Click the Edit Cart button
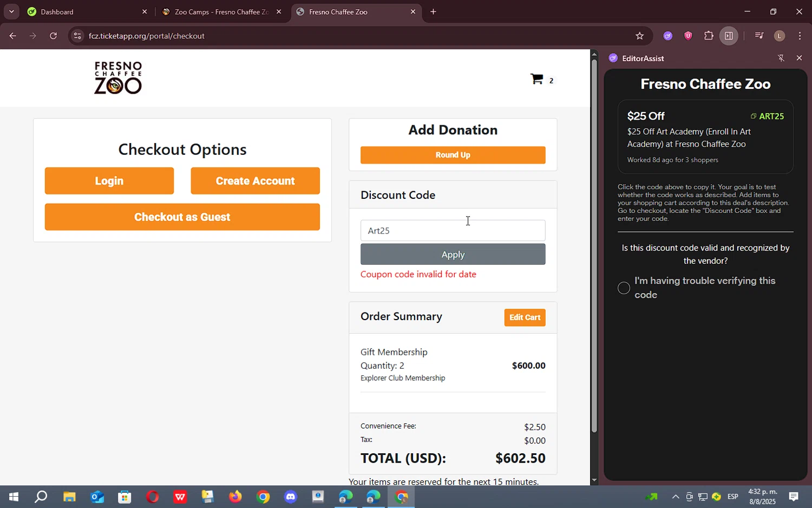 [x=525, y=317]
